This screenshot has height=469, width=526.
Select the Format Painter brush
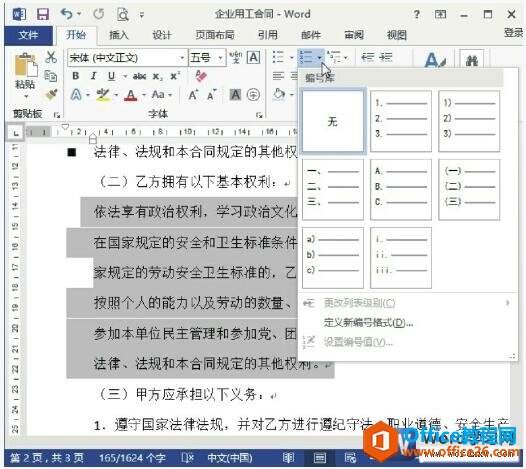[x=51, y=95]
